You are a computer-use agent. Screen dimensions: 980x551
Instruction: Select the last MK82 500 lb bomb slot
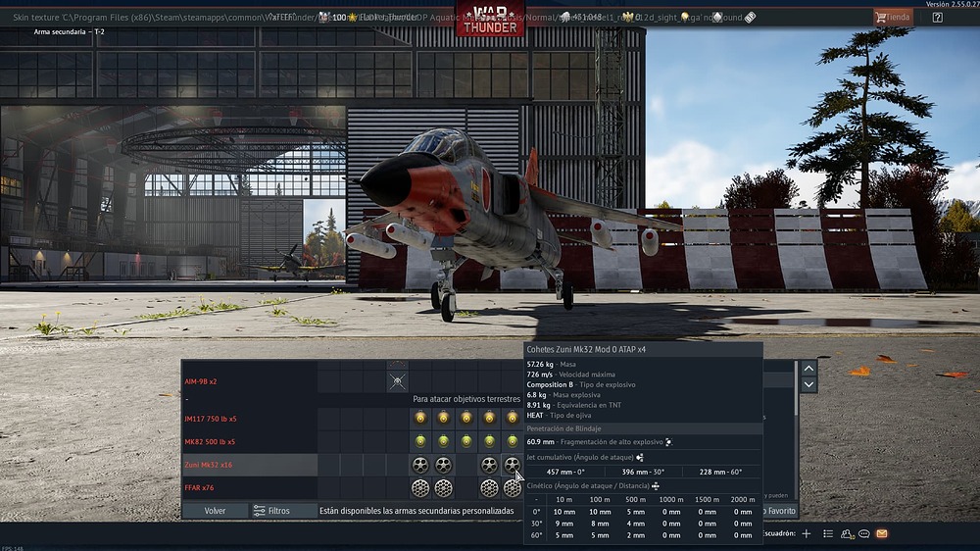point(512,441)
